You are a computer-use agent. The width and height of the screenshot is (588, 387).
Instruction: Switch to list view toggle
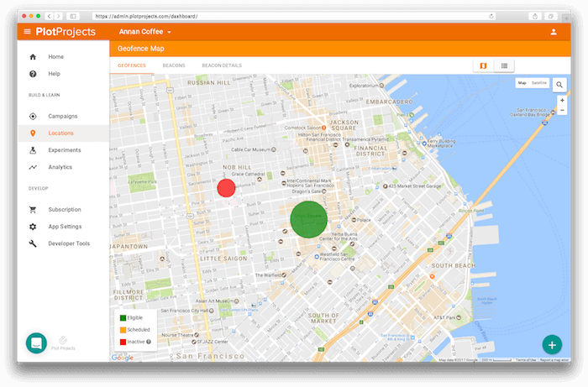[x=504, y=66]
